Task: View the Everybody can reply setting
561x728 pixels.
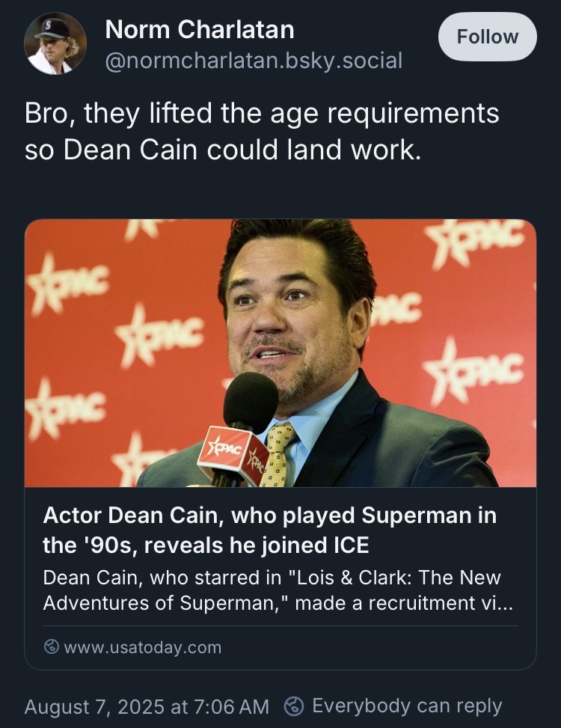Action: tap(406, 706)
